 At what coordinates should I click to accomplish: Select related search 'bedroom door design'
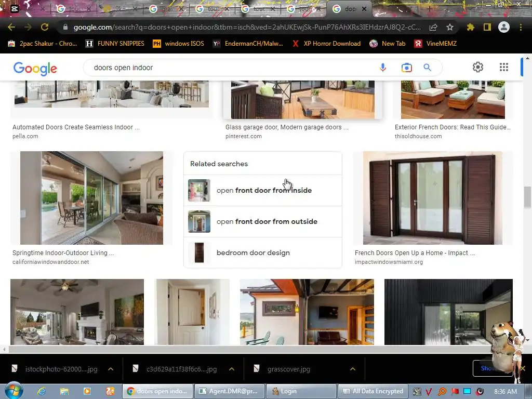coord(262,253)
